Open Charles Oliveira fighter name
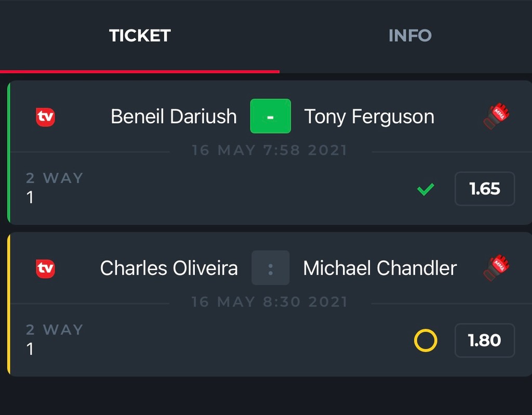Viewport: 532px width, 415px height. [x=169, y=268]
